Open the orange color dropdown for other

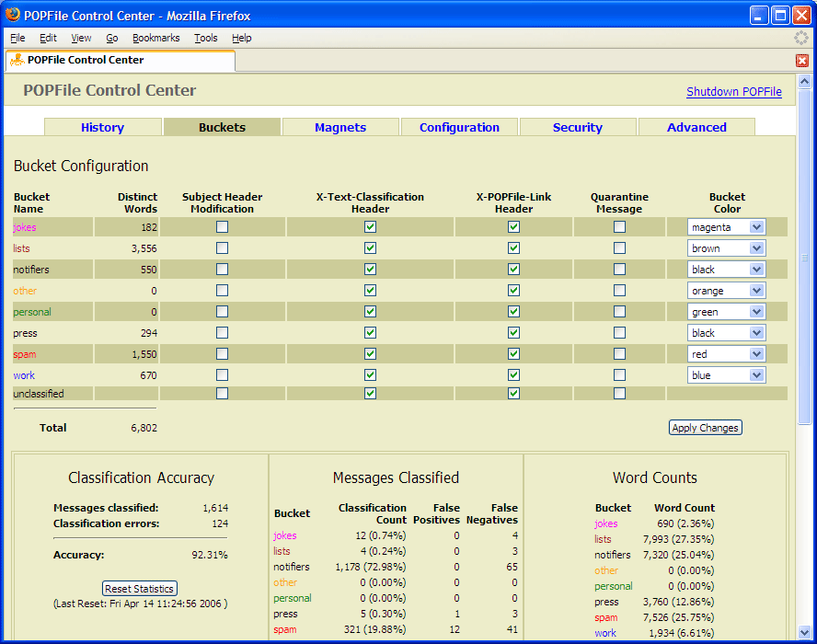pyautogui.click(x=726, y=291)
